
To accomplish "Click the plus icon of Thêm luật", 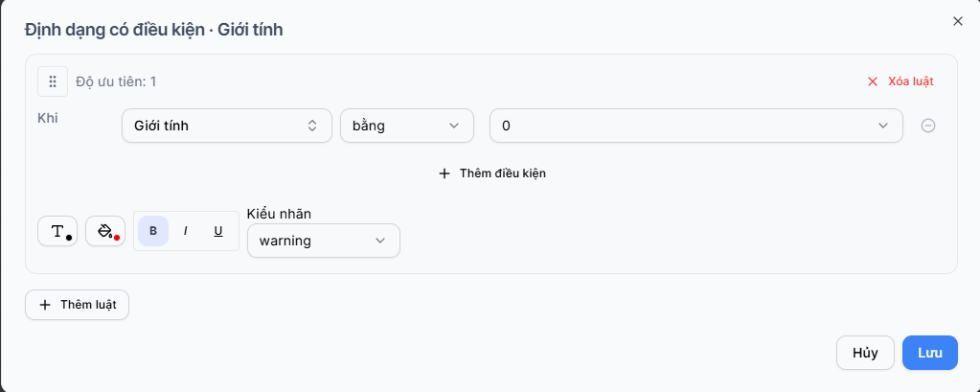I will (44, 305).
